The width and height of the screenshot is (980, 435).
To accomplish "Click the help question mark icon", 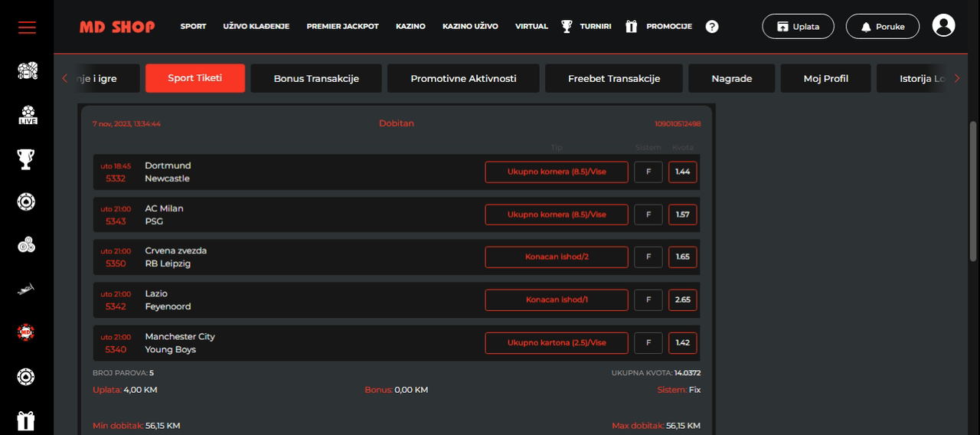I will tap(712, 27).
